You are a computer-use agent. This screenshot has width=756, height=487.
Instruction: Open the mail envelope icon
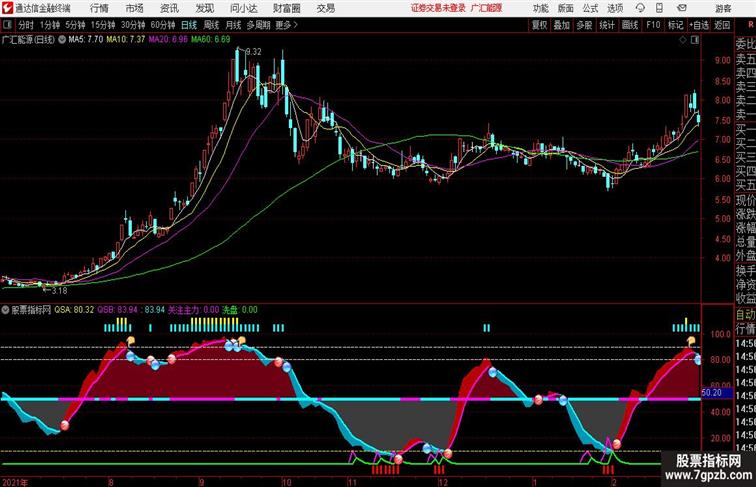682,8
